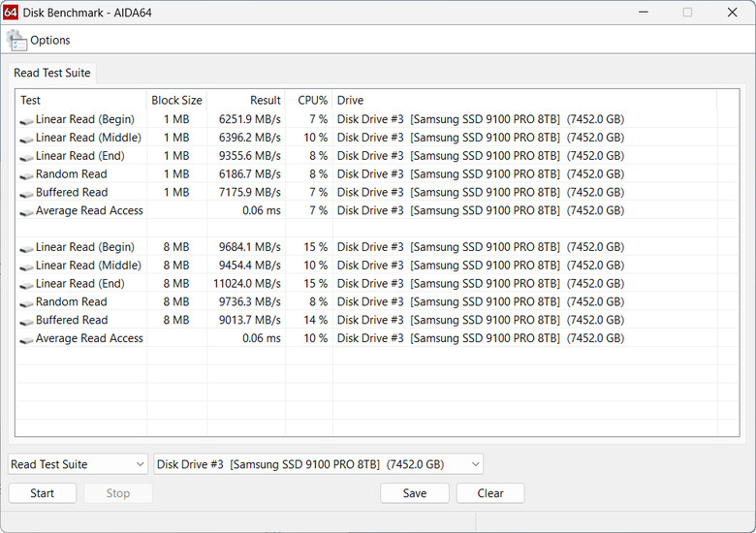Click drive icon for 8 MB Buffered Read

point(26,322)
